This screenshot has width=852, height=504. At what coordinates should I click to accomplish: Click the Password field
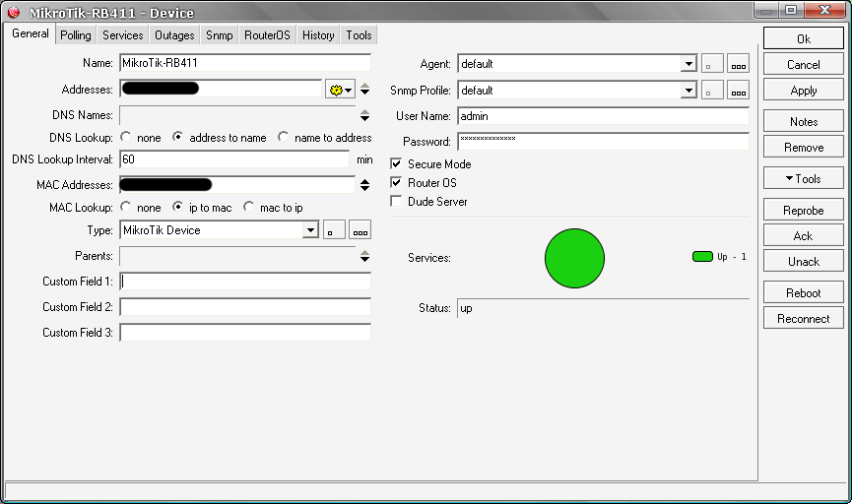[603, 141]
